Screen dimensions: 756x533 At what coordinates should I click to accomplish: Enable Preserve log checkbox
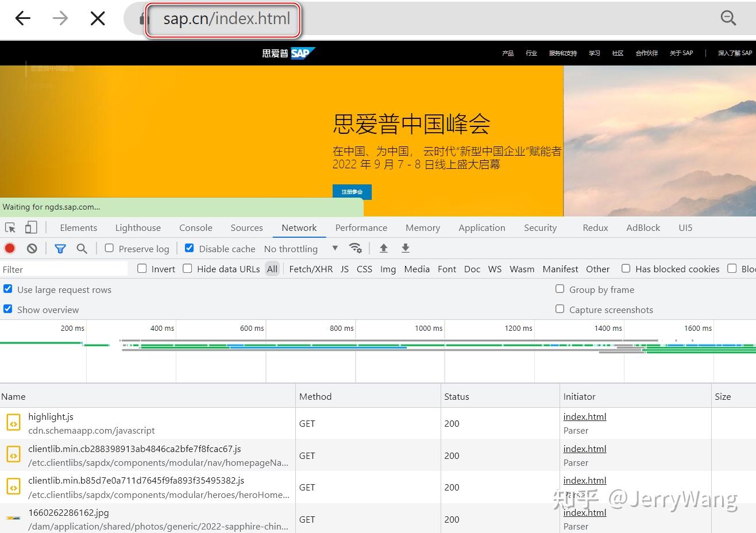point(109,248)
